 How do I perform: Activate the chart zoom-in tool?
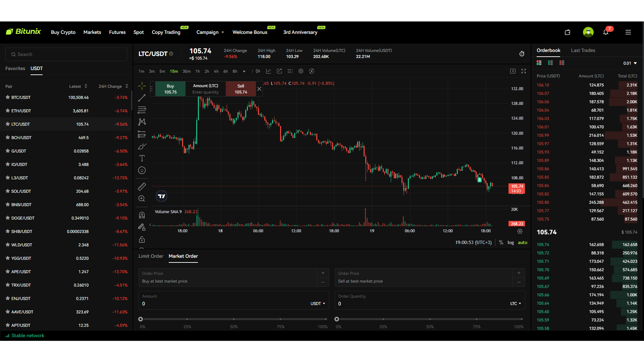[x=142, y=198]
